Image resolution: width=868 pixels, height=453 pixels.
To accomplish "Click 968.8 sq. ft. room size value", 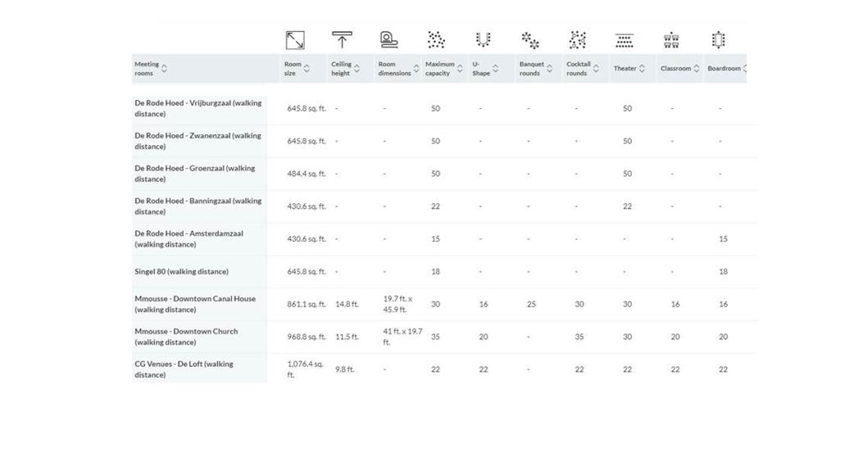I will pos(306,337).
